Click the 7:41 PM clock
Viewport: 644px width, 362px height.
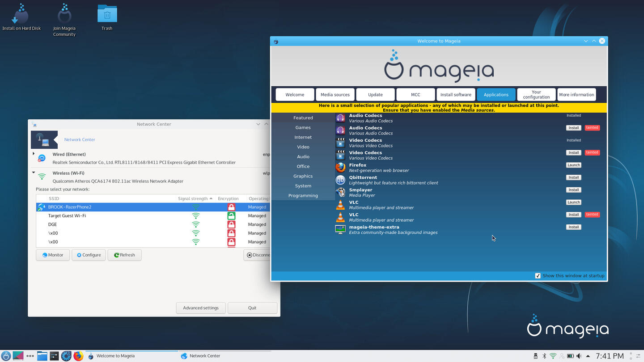(610, 356)
